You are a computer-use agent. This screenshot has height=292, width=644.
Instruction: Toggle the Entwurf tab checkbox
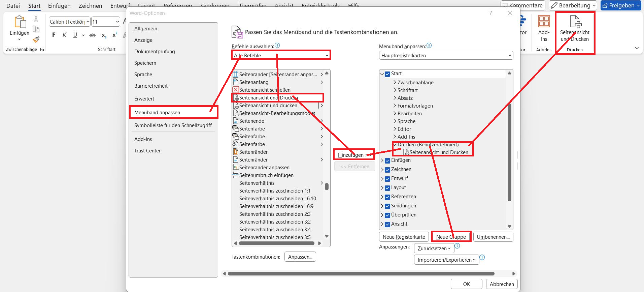point(387,179)
